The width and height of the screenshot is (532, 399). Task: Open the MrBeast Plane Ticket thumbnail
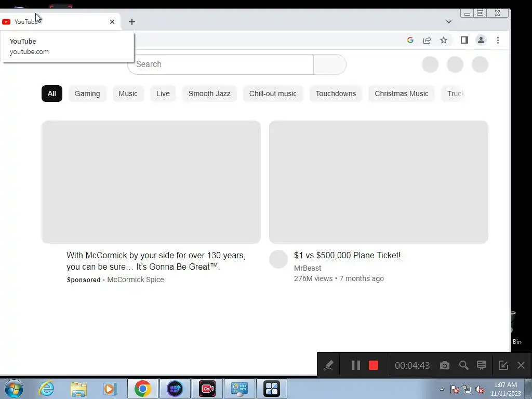378,182
